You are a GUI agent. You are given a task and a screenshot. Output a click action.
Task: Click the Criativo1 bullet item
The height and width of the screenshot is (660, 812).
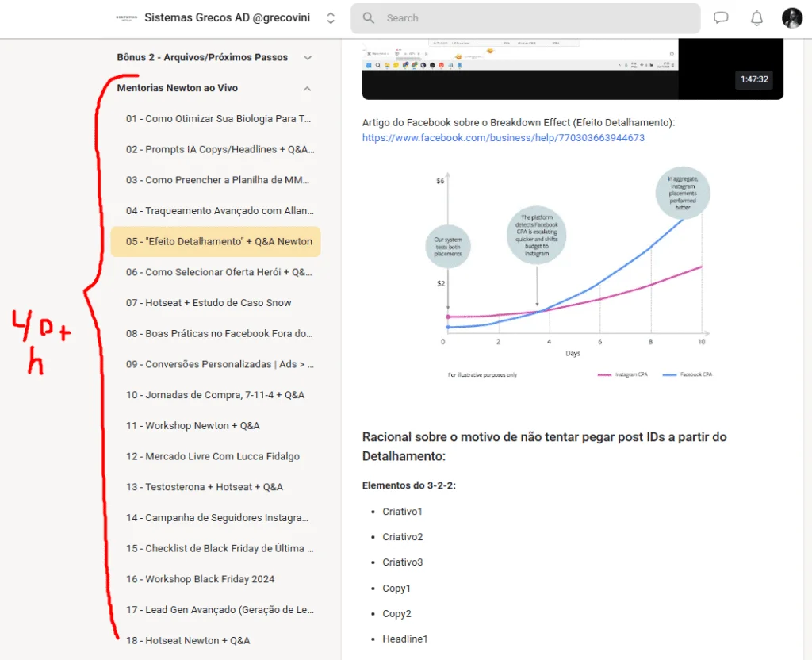[x=402, y=512]
